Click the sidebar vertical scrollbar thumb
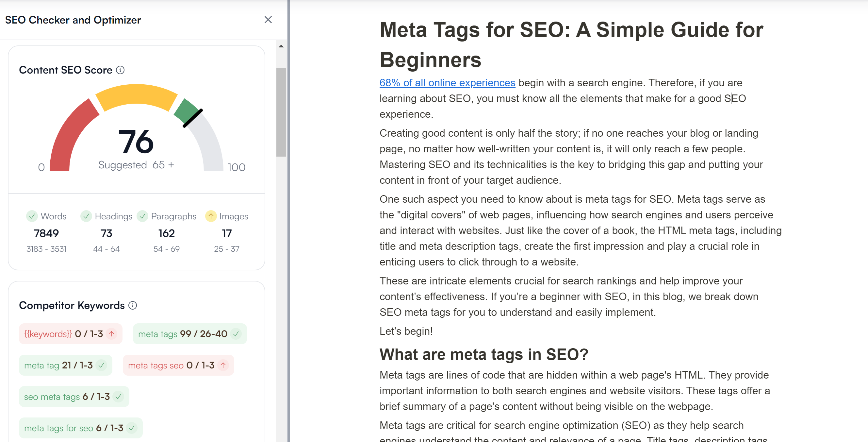Screen dimensions: 868x442 coord(281,112)
